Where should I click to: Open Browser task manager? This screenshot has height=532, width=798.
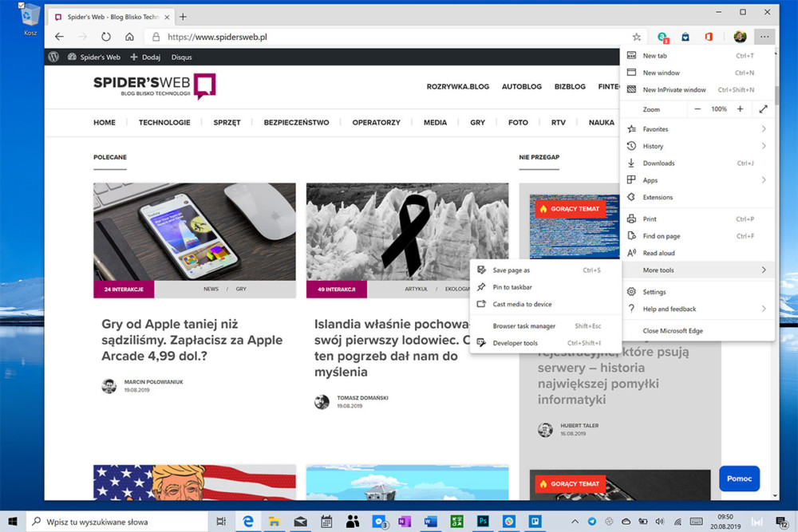pos(545,326)
